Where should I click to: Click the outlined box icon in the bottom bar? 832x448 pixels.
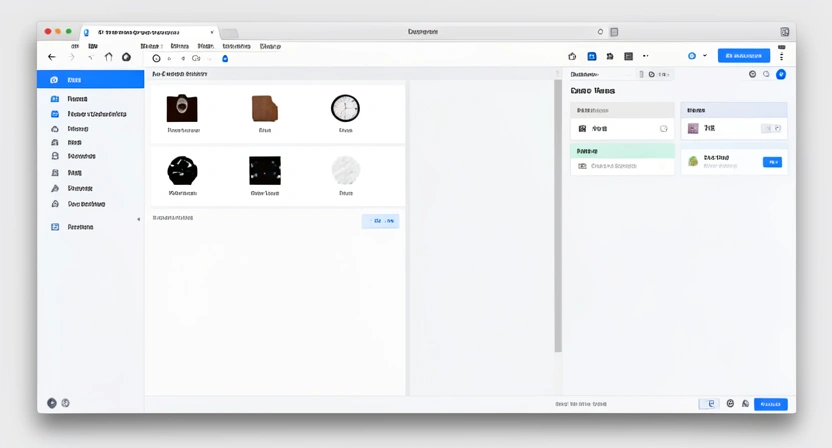point(709,404)
